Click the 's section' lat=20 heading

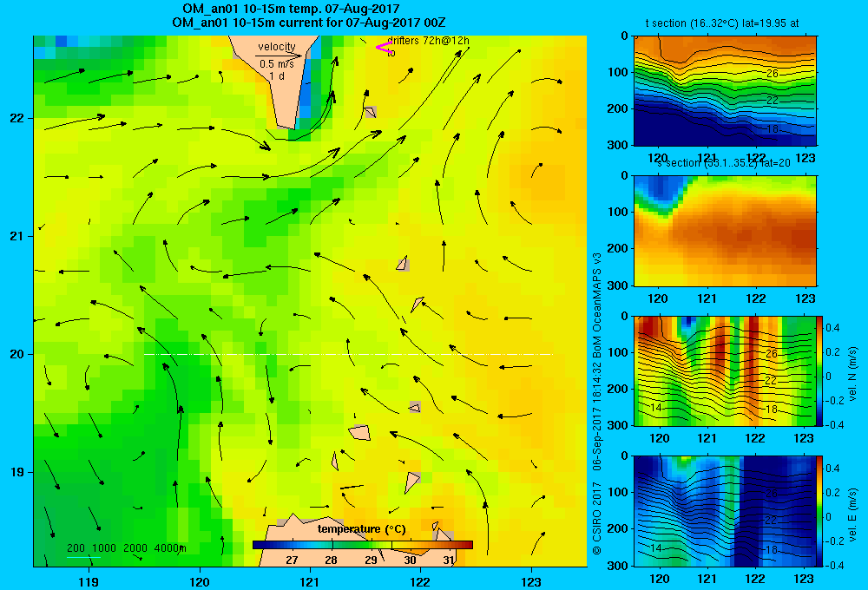pyautogui.click(x=724, y=163)
